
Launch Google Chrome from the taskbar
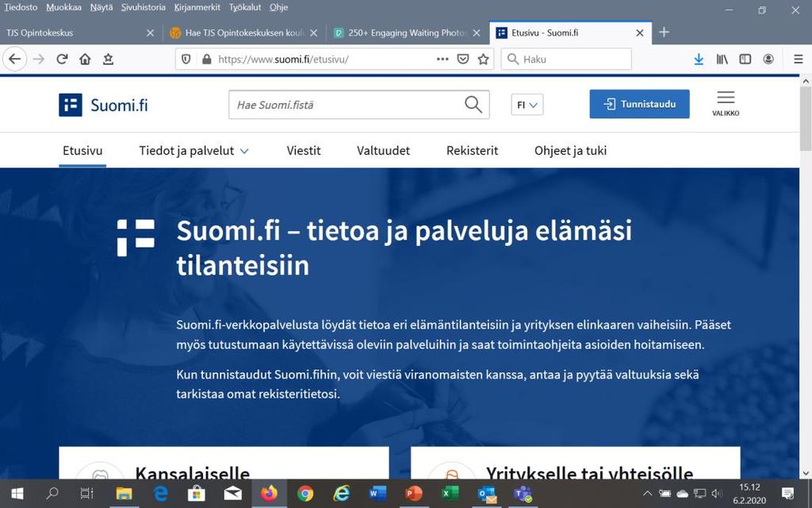pos(305,494)
